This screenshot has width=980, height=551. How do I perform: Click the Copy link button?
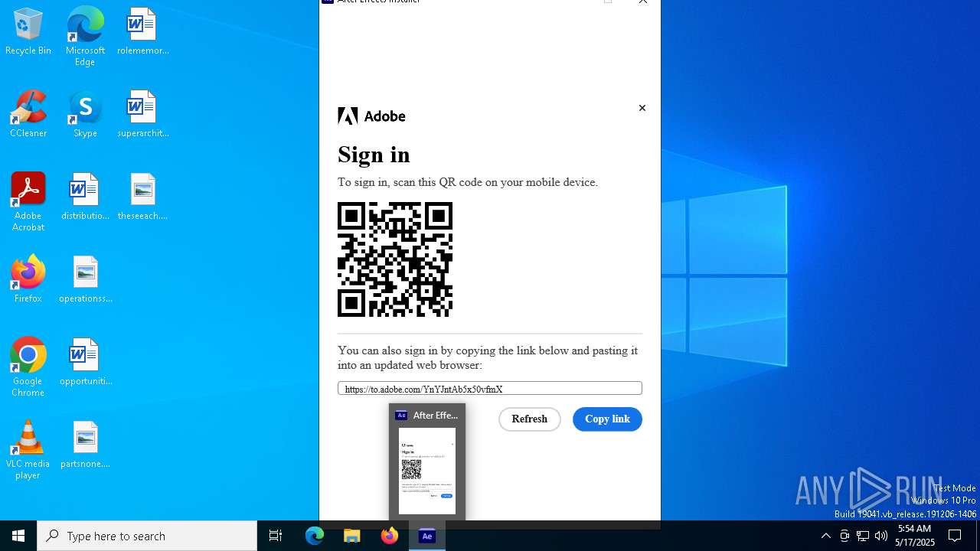pyautogui.click(x=607, y=419)
